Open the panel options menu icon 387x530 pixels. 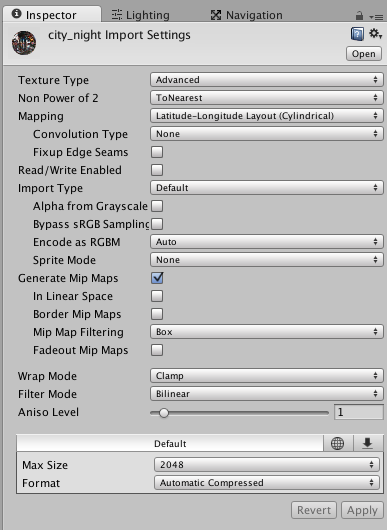[376, 16]
